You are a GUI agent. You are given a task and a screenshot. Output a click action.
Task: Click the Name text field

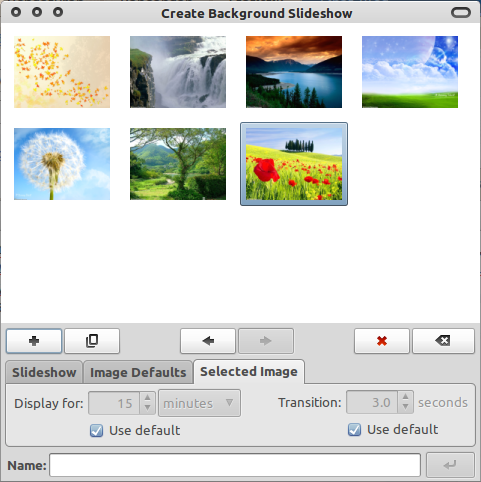click(x=235, y=465)
